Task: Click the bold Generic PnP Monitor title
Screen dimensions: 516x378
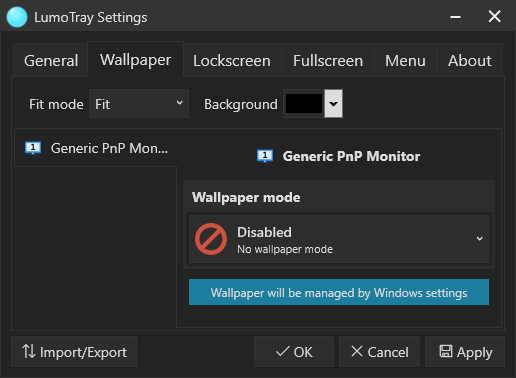Action: 351,156
